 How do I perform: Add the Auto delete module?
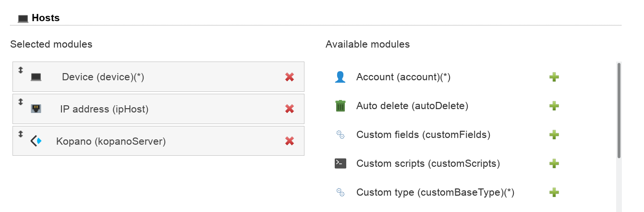pos(554,106)
